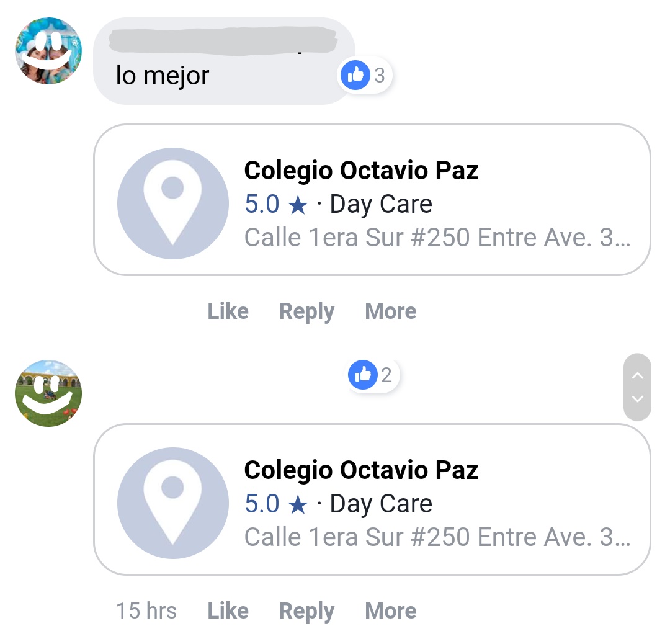This screenshot has height=644, width=670.
Task: Open first commenter's profile picture
Action: tap(48, 51)
